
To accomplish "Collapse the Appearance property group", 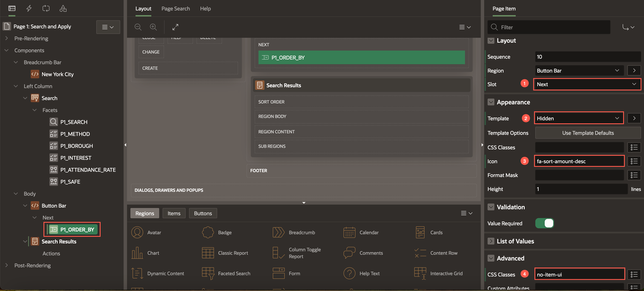I will click(x=491, y=102).
